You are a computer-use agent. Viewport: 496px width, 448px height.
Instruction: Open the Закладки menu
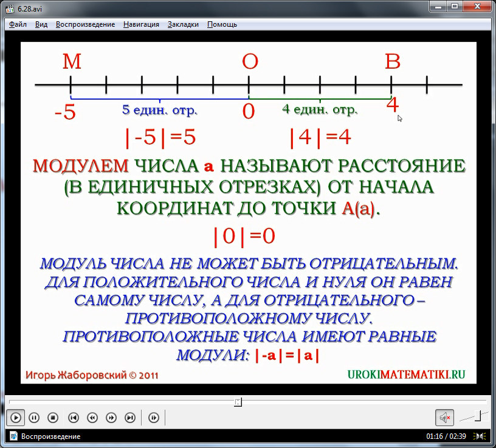(x=183, y=24)
